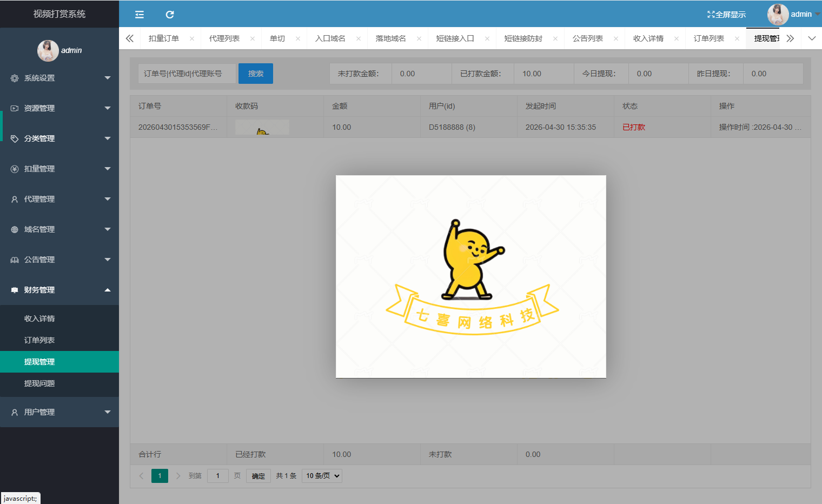Click 用户管理 person icon
This screenshot has width=822, height=504.
(x=15, y=412)
